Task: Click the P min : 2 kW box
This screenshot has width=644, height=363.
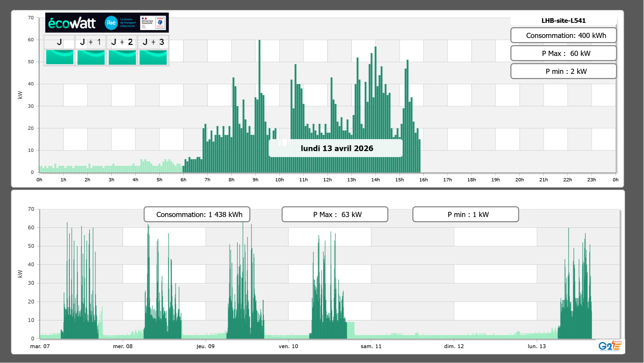Action: [x=563, y=71]
